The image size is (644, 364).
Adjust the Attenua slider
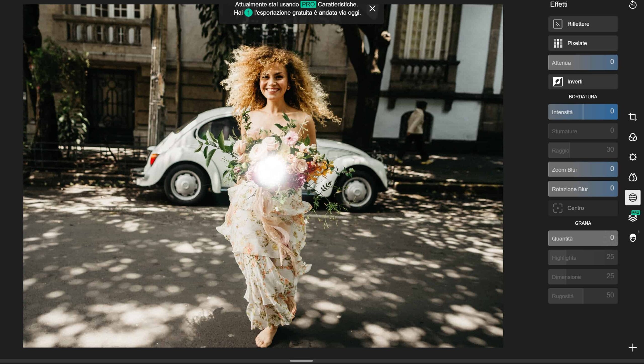(583, 62)
